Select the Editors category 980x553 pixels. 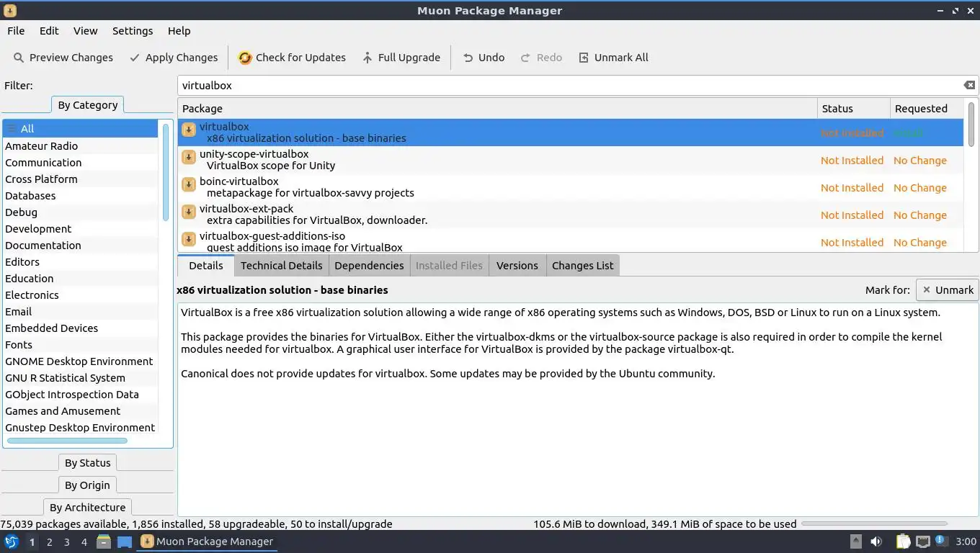tap(80, 262)
